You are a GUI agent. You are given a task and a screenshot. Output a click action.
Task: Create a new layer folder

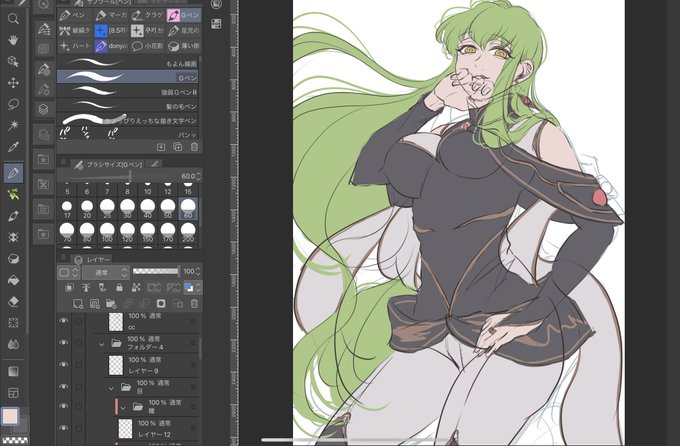(x=111, y=304)
